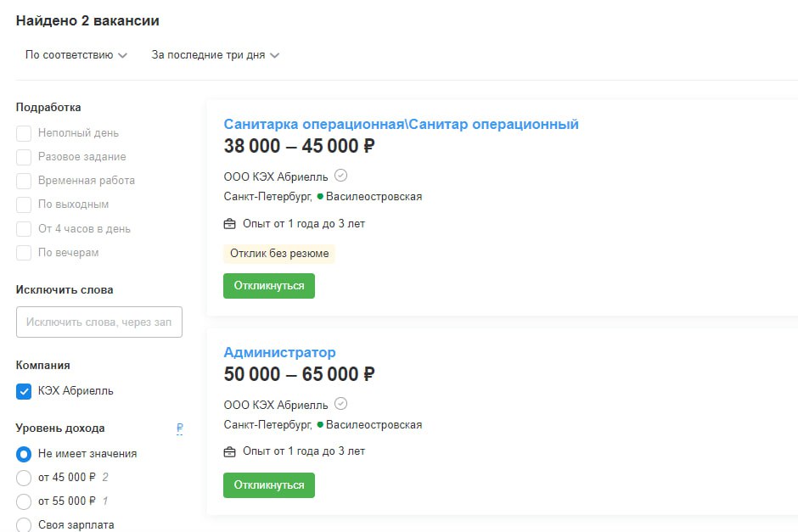Image resolution: width=798 pixels, height=532 pixels.
Task: Tick the По выходным checkbox
Action: [x=24, y=204]
